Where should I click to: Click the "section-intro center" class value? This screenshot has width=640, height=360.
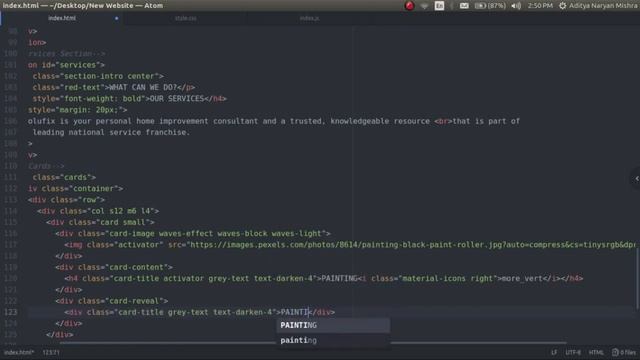point(109,76)
